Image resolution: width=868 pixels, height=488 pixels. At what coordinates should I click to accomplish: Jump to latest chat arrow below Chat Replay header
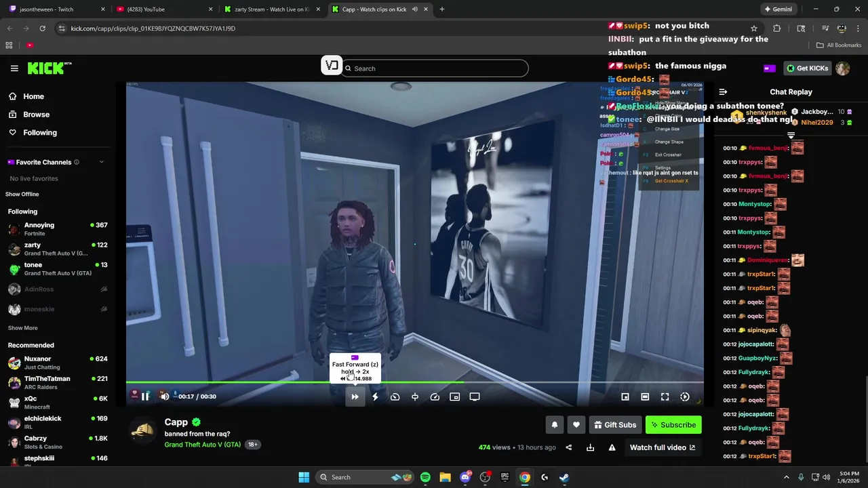coord(791,136)
